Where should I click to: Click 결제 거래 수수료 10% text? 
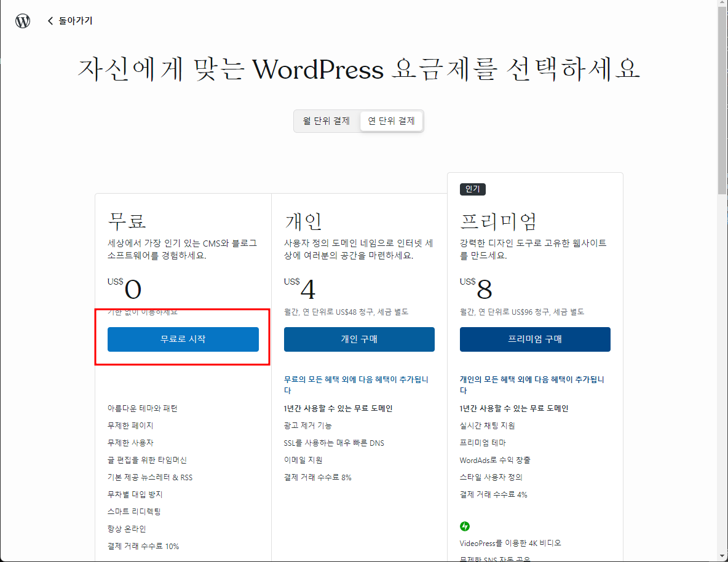[x=143, y=546]
